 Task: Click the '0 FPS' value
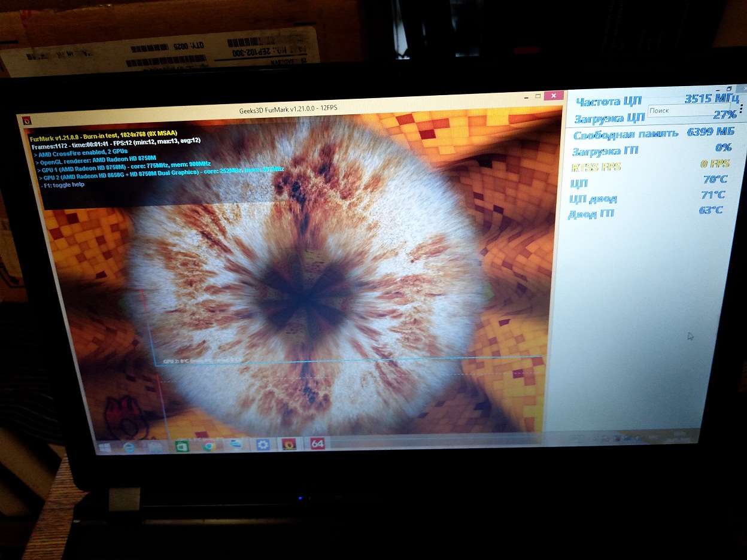tap(715, 163)
